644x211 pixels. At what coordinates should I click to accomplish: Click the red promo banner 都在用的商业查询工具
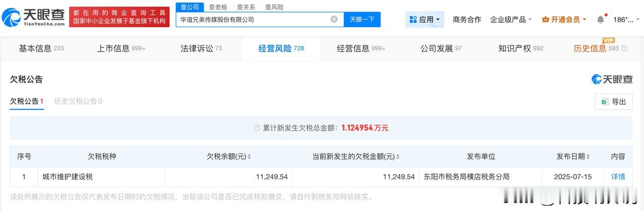point(119,17)
